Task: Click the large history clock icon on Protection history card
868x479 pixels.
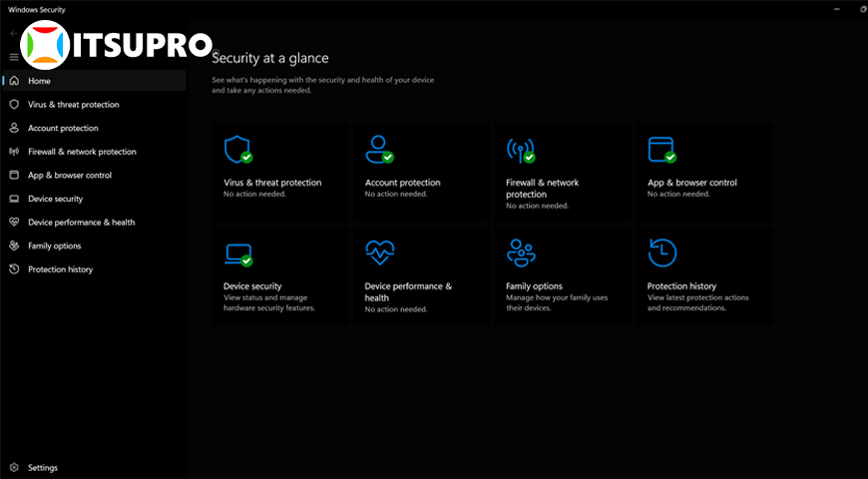Action: (x=662, y=253)
